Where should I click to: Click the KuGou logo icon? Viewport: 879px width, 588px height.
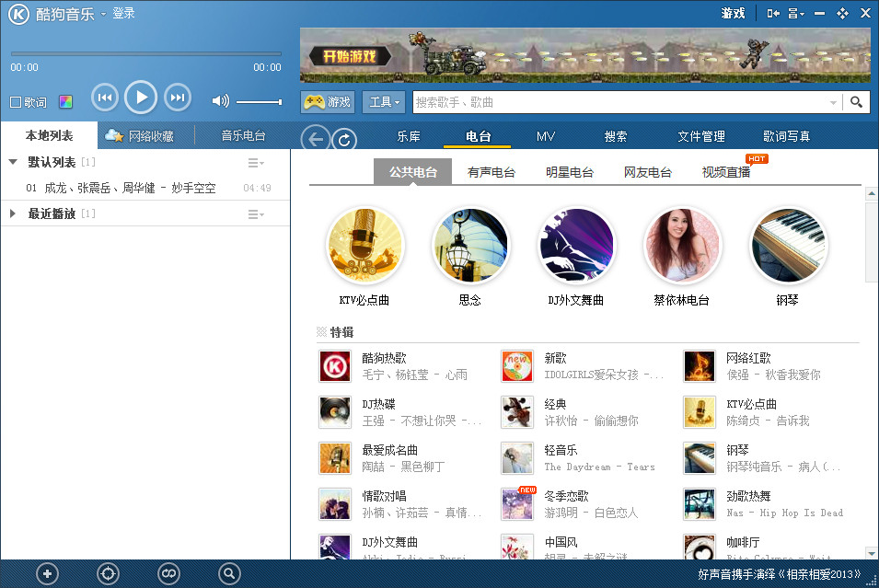(x=18, y=14)
